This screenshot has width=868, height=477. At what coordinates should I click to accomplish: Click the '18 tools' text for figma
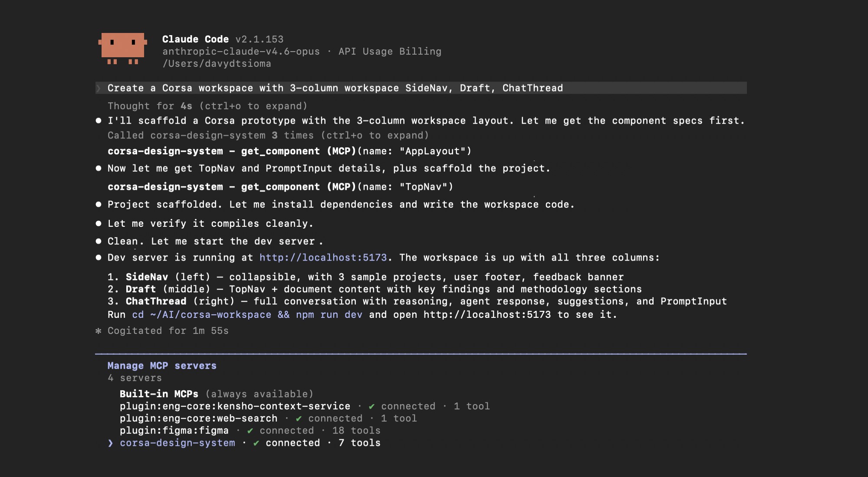click(x=356, y=431)
